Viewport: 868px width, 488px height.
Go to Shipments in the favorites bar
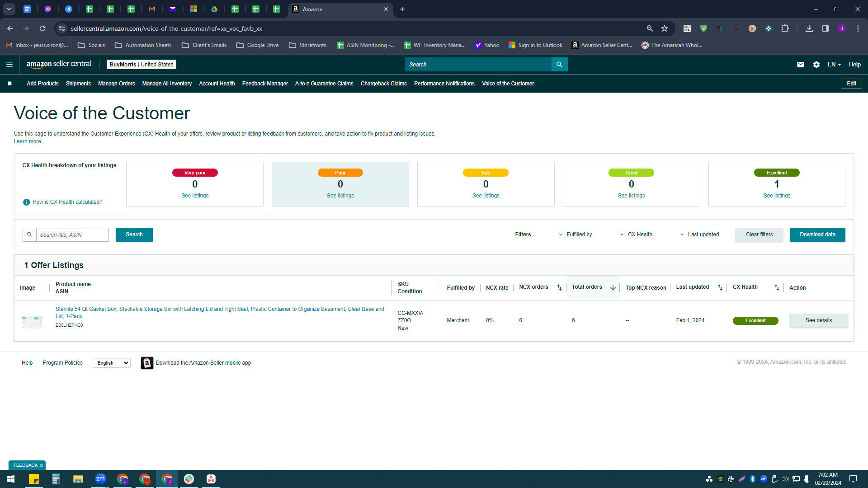(x=78, y=84)
